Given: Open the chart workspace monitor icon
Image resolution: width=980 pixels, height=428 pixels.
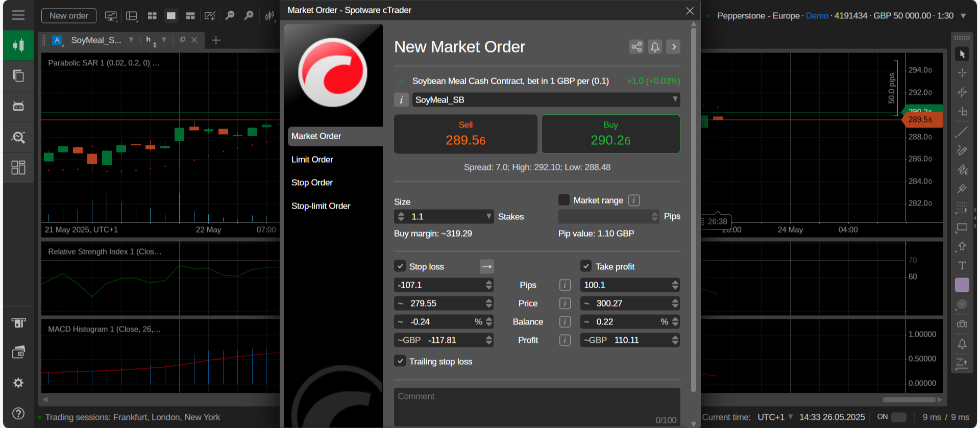Looking at the screenshot, I should (111, 16).
